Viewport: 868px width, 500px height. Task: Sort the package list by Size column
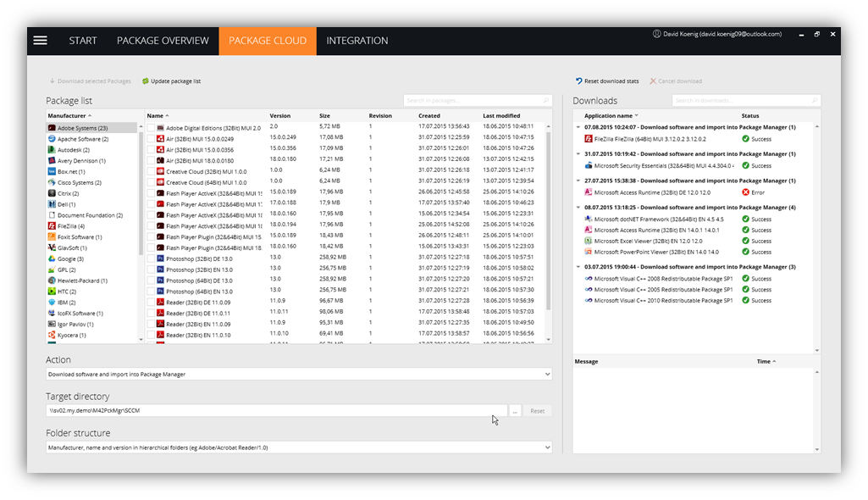point(324,116)
